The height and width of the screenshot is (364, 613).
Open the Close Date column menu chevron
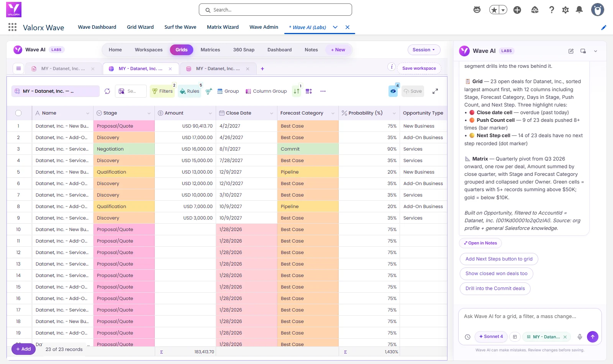272,113
